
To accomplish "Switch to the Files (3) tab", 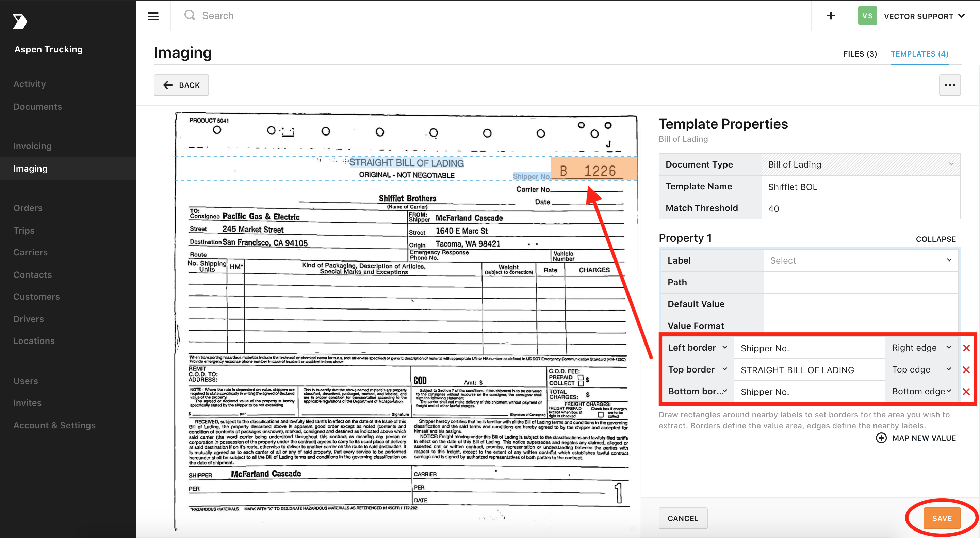I will 860,54.
